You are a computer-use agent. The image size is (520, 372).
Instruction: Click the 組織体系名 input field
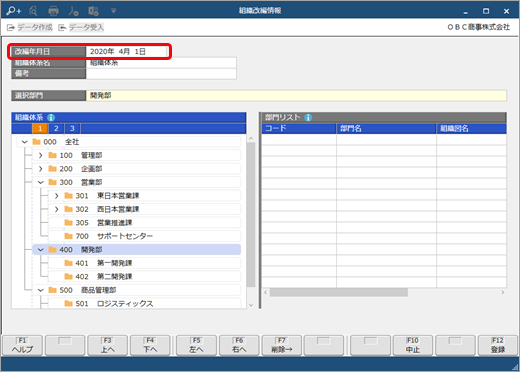pos(161,63)
